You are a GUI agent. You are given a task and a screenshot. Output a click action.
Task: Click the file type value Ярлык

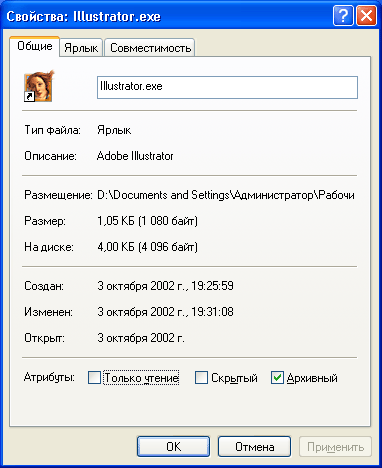pos(114,130)
